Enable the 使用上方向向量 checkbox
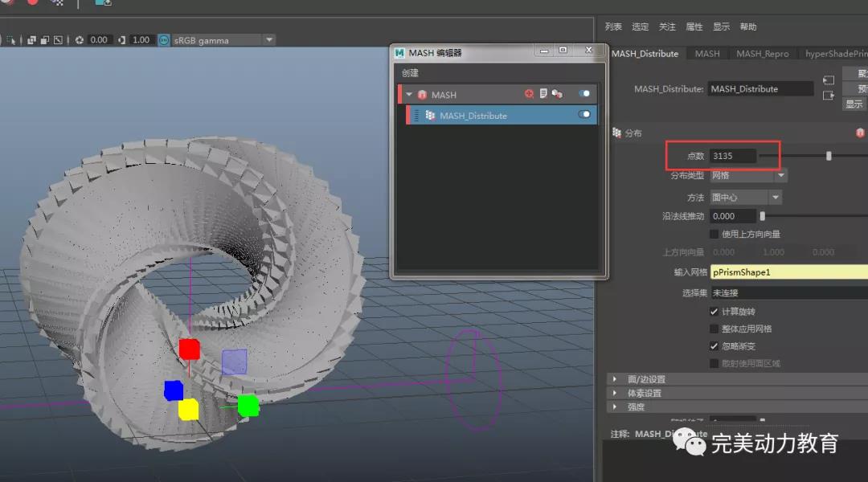 click(x=714, y=234)
